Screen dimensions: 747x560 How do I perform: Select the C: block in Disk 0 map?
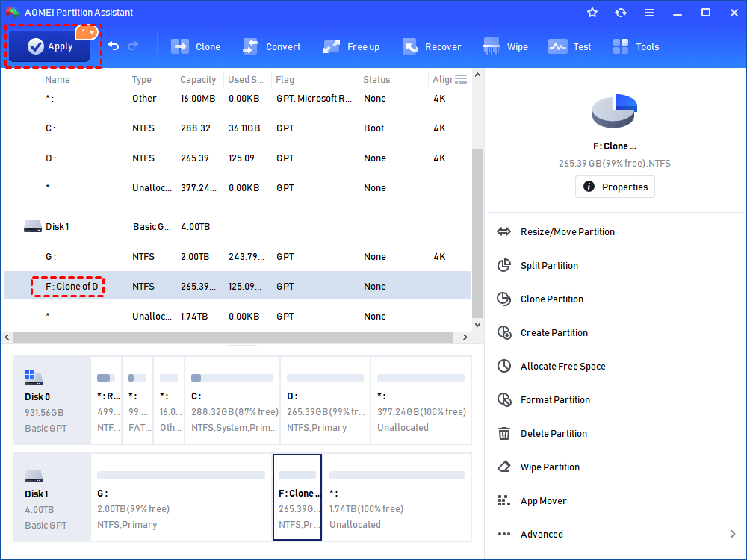pos(232,400)
